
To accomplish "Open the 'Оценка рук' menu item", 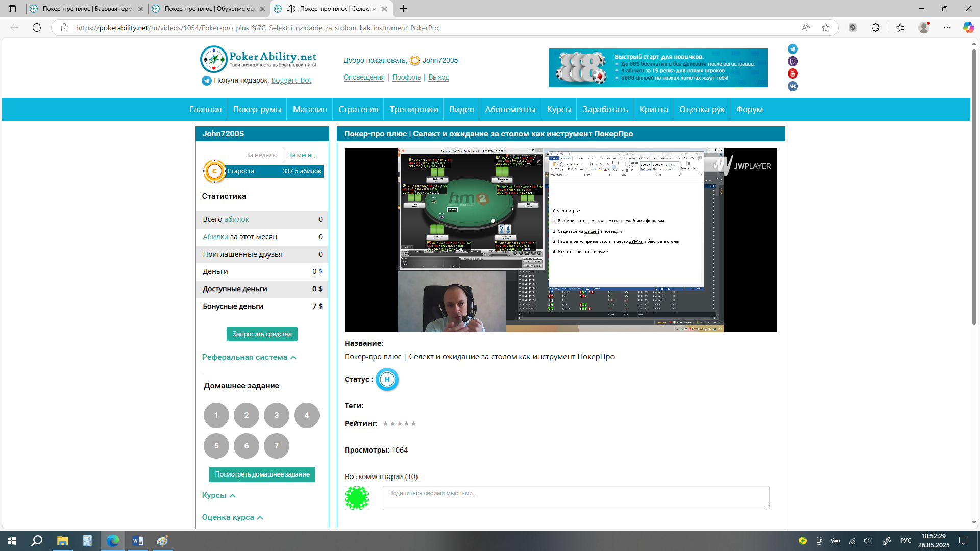I will (x=702, y=109).
